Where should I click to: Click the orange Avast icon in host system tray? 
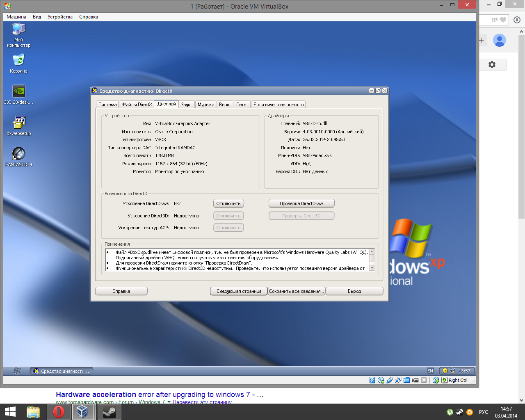click(470, 412)
